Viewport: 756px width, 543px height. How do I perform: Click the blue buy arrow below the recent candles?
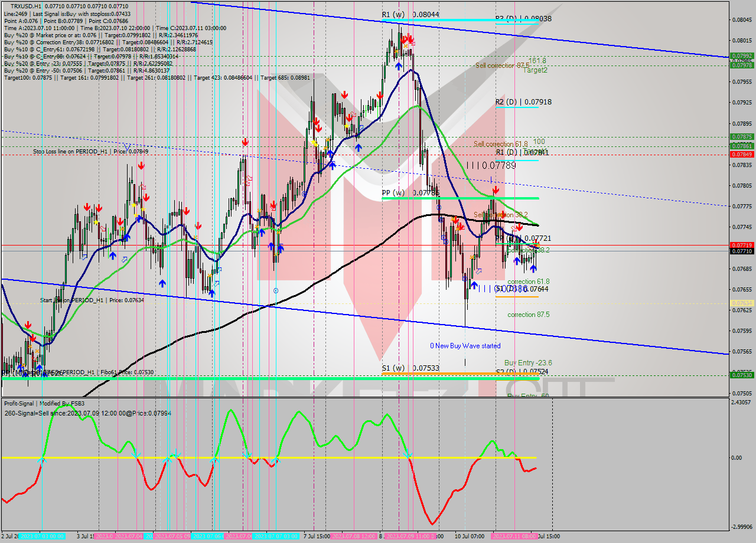(x=533, y=269)
